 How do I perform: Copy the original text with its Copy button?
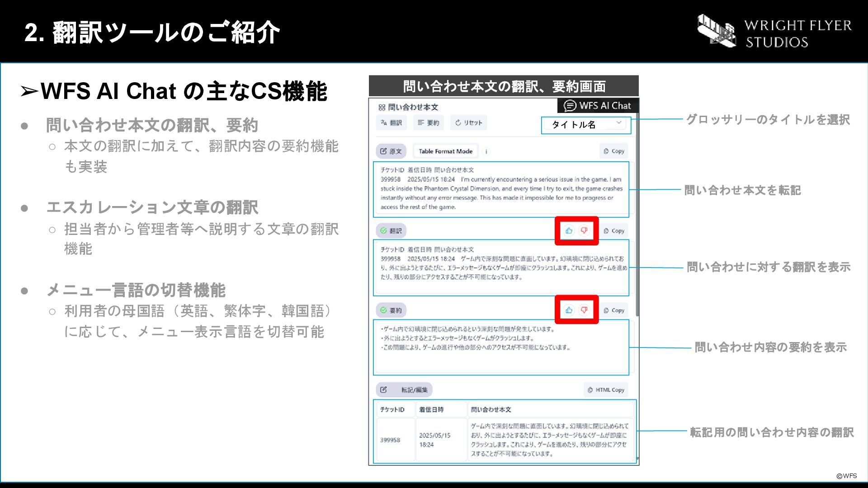coord(614,151)
